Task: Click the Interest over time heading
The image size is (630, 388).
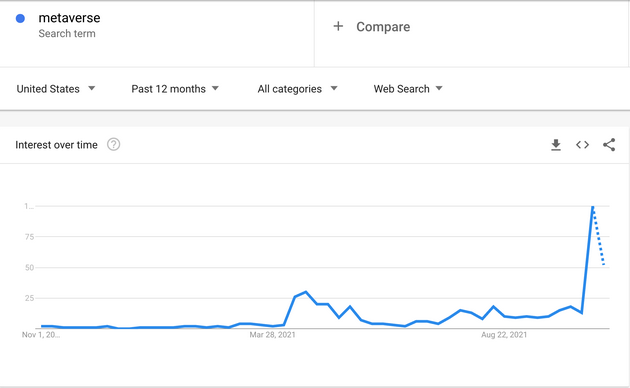Action: (x=56, y=145)
